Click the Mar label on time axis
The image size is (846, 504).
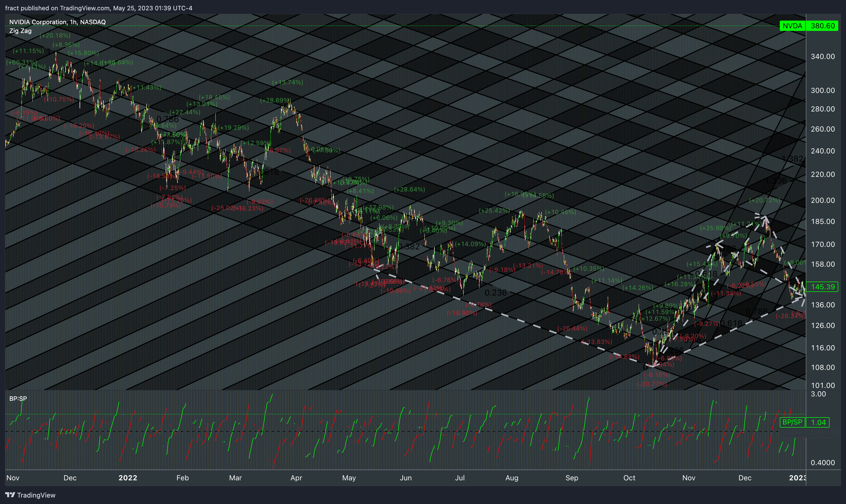[235, 478]
